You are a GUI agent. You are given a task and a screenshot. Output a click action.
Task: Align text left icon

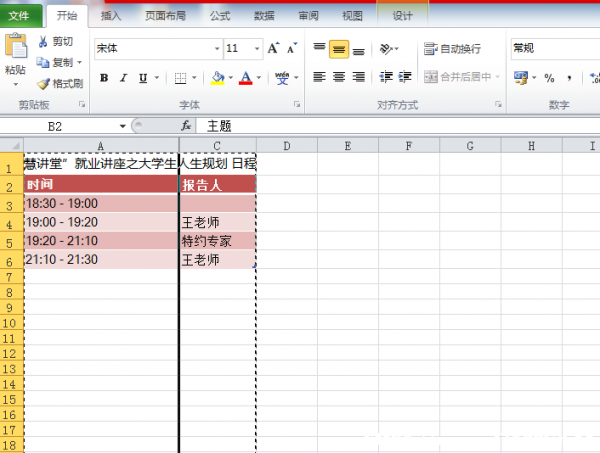[320, 77]
